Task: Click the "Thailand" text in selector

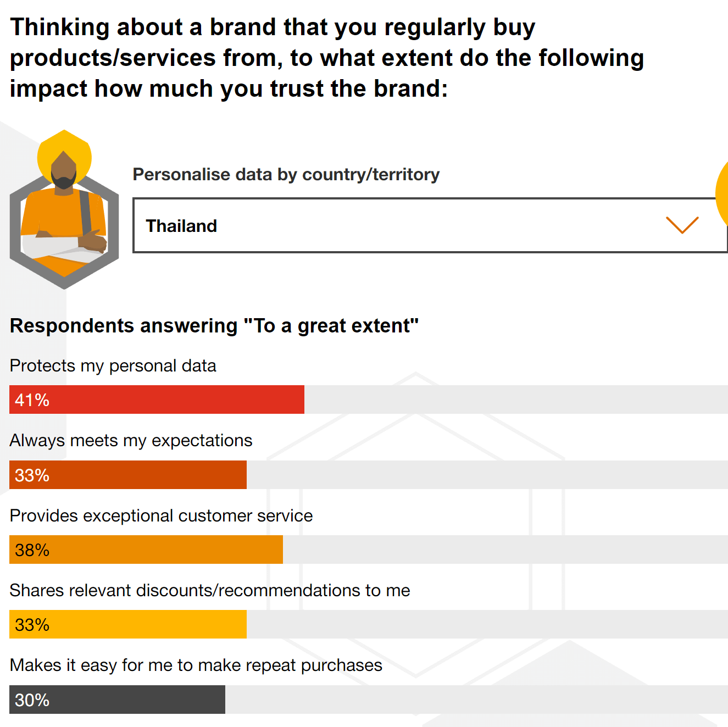Action: pos(181,226)
